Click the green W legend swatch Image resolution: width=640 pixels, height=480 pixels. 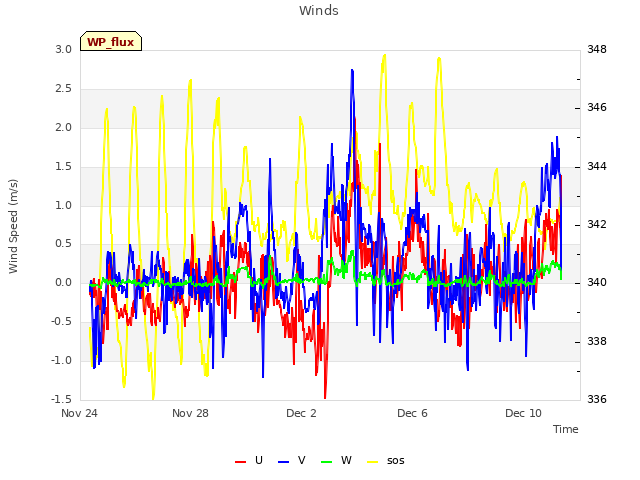pos(327,462)
